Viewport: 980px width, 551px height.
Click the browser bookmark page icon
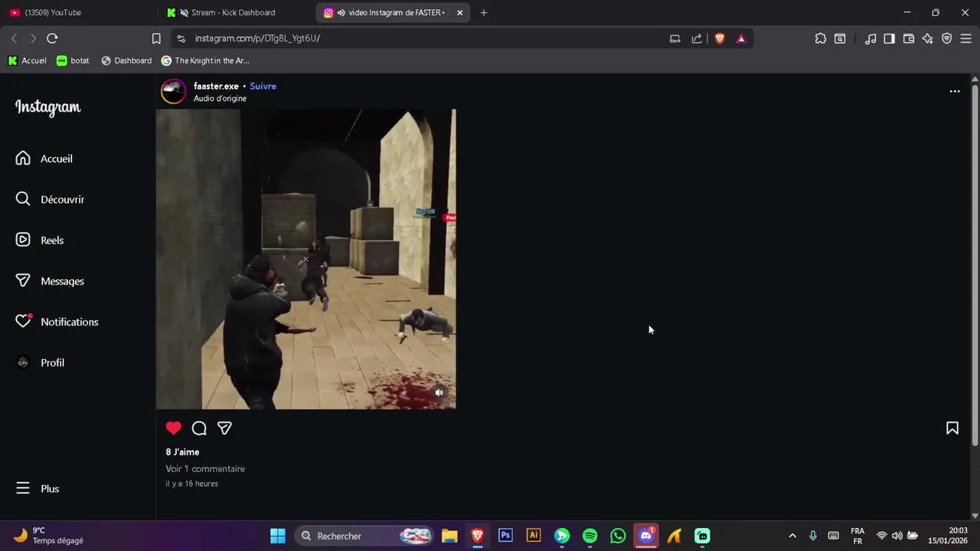[156, 38]
